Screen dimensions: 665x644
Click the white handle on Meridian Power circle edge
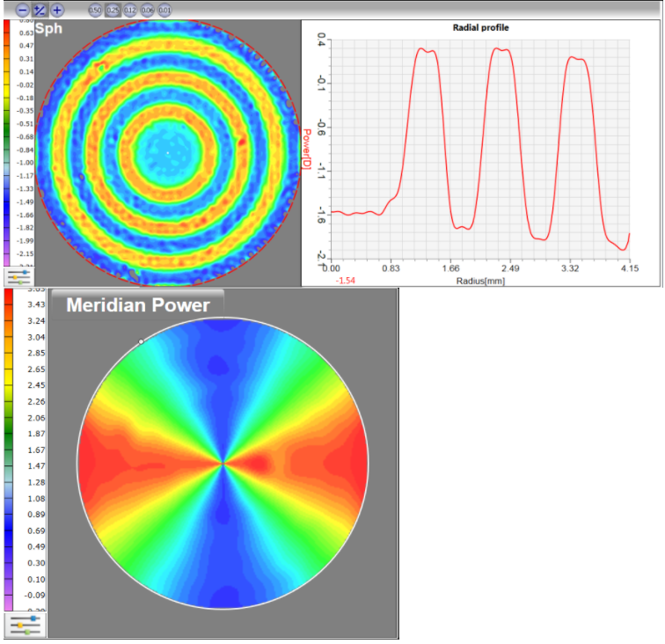(142, 341)
